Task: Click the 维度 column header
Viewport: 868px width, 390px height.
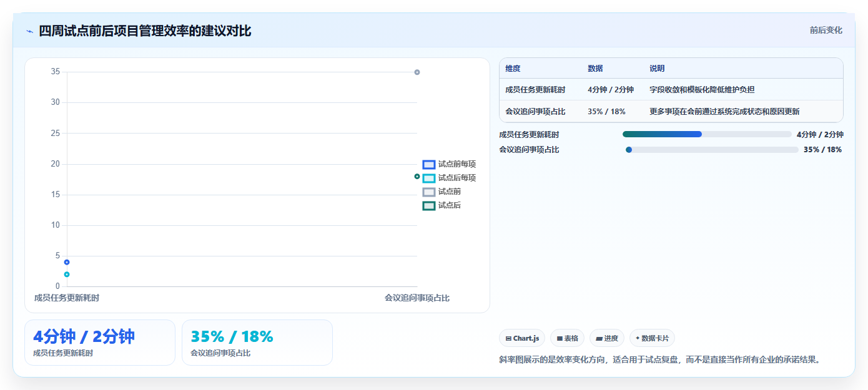Action: coord(513,69)
